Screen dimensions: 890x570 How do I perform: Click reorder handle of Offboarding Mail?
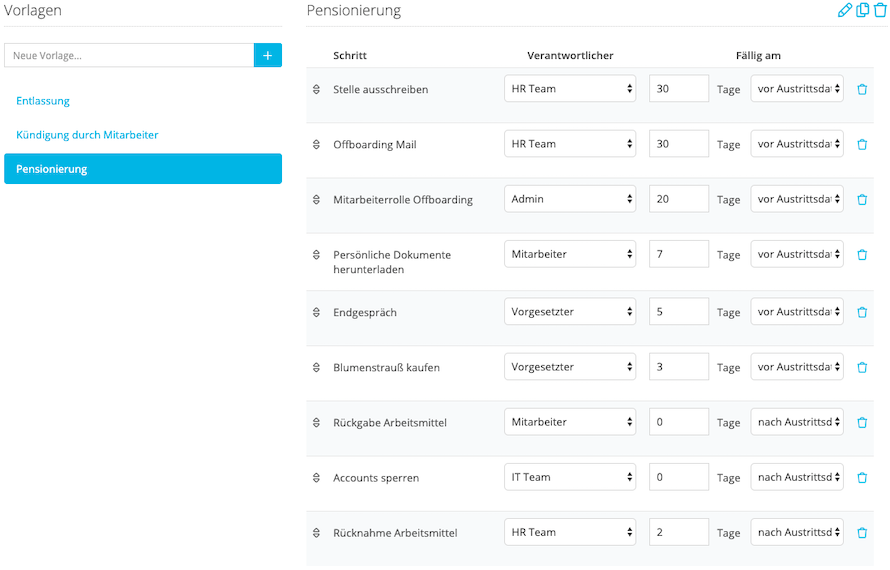(x=316, y=144)
